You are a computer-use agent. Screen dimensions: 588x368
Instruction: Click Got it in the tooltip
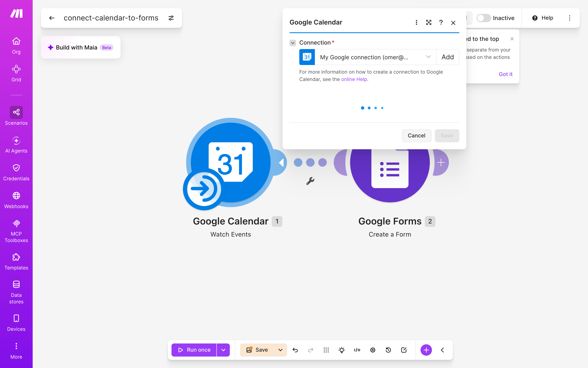pyautogui.click(x=506, y=74)
